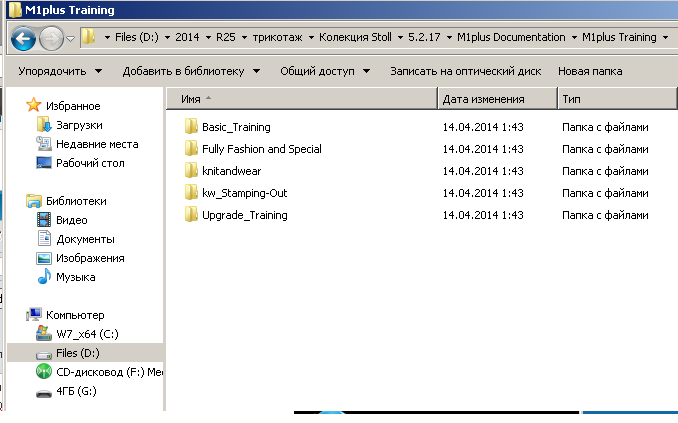Screen dimensions: 678x423
Task: Click the Видео filmstrip icon
Action: 44,220
